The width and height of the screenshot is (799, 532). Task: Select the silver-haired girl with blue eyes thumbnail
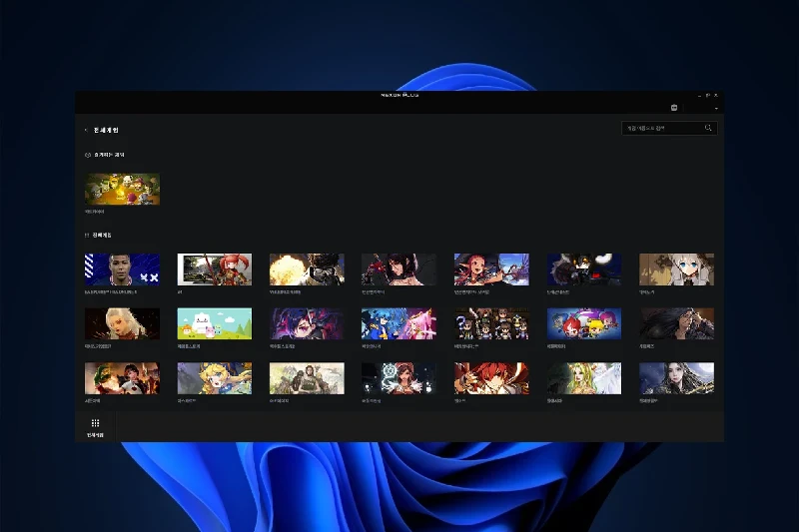(x=676, y=268)
